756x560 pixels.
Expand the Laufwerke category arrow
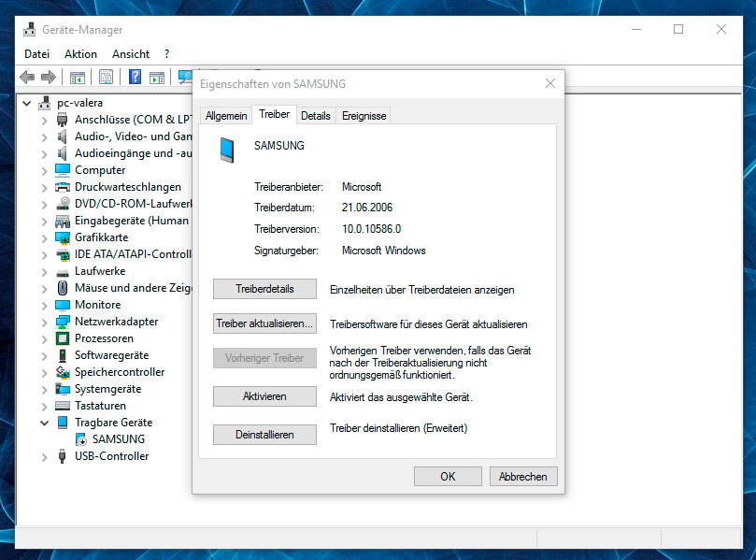click(x=44, y=272)
